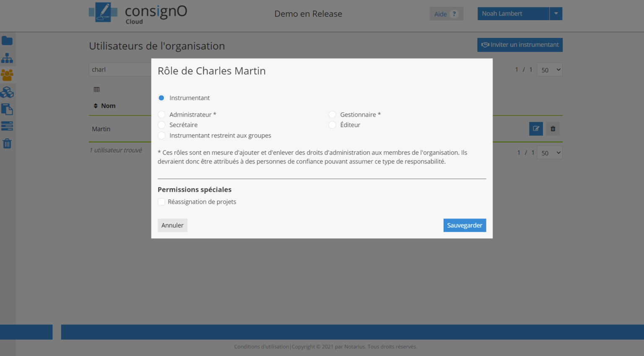The image size is (644, 356).
Task: Open the trash bin icon in the sidebar
Action: (x=7, y=143)
